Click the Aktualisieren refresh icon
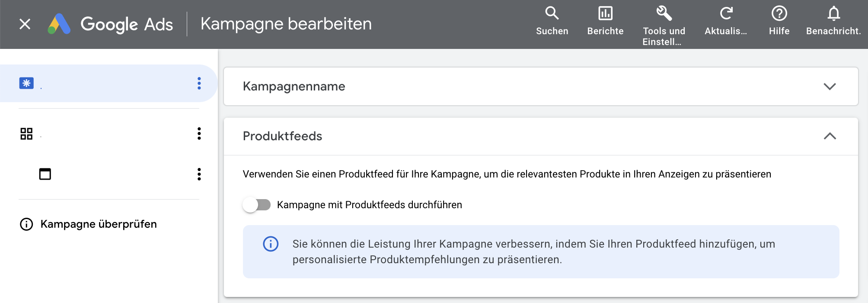The width and height of the screenshot is (868, 303). pyautogui.click(x=726, y=13)
